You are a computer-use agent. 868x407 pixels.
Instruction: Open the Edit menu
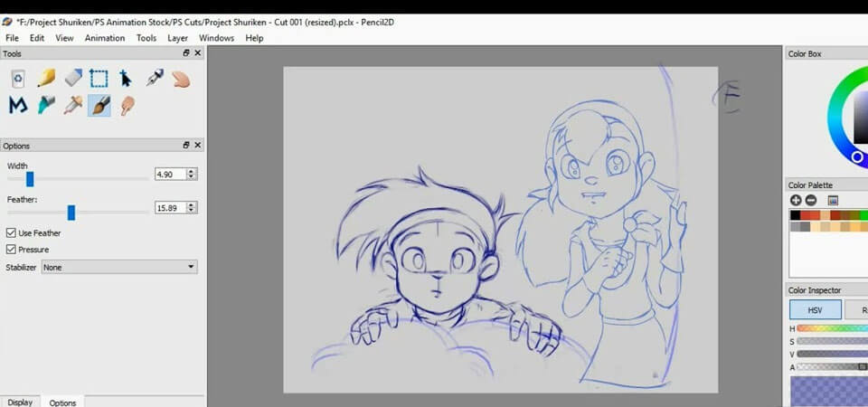click(x=37, y=38)
